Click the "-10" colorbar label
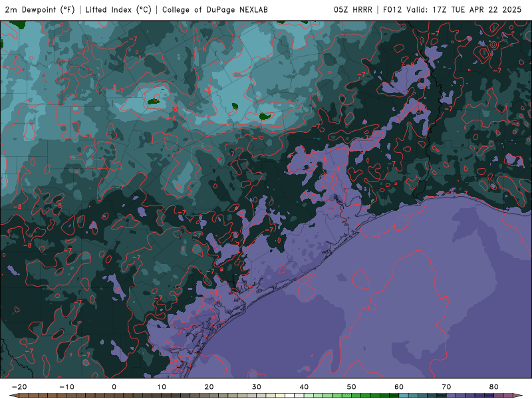The image size is (532, 399). [x=66, y=387]
